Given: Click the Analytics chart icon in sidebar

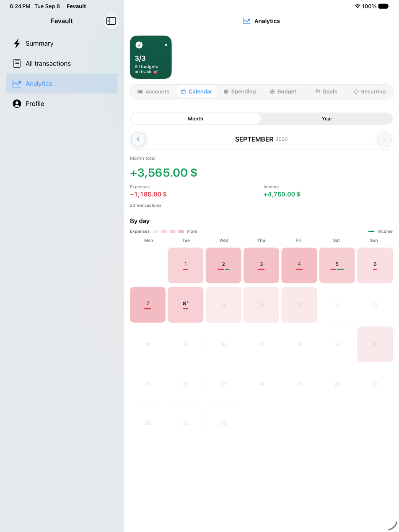Looking at the screenshot, I should tap(17, 83).
